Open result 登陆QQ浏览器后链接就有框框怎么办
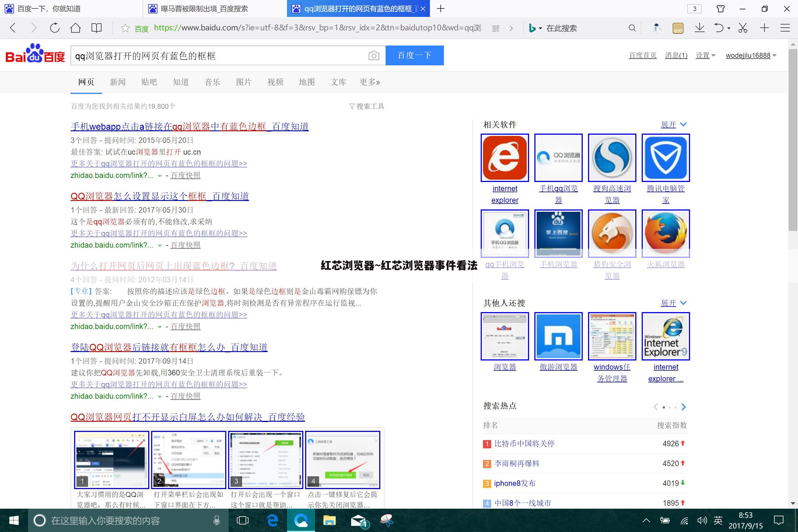798x532 pixels. tap(169, 347)
